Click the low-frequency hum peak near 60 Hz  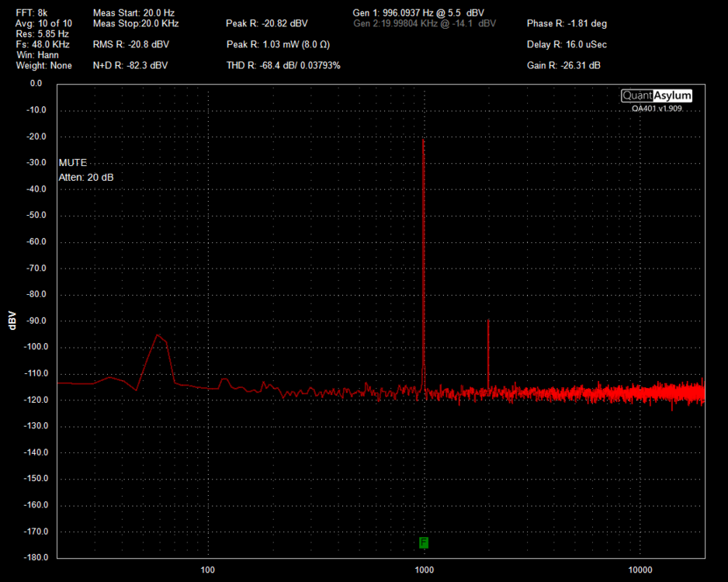pos(158,335)
